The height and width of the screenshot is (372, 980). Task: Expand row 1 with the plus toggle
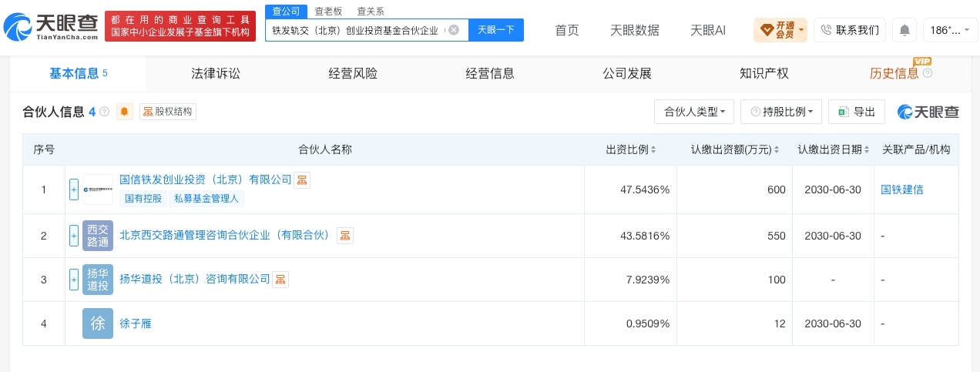[x=74, y=189]
